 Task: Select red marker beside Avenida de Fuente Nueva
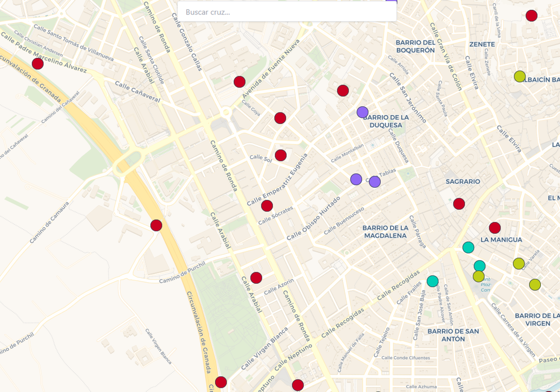click(239, 82)
